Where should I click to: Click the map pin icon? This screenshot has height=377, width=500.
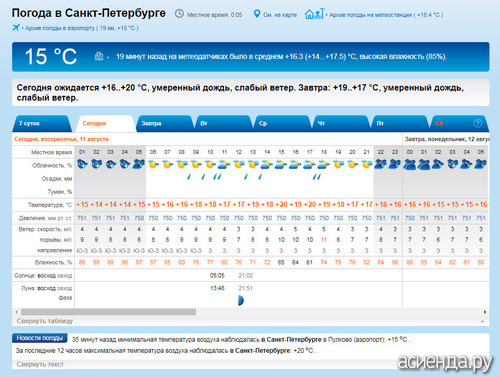coord(257,14)
